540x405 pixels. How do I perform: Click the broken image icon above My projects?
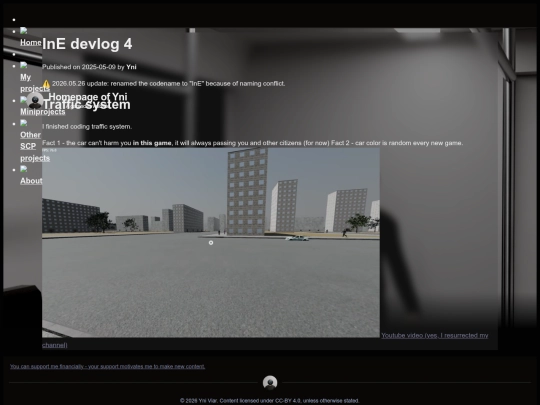coord(23,65)
